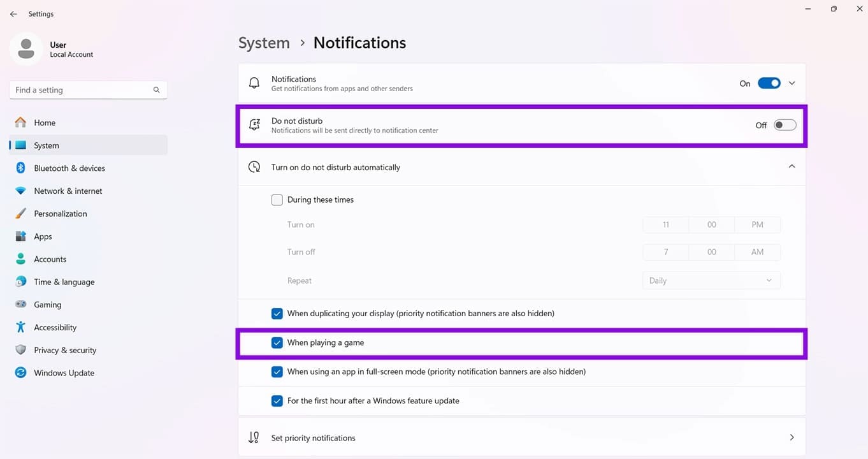Open Set priority notifications chevron arrow
Screen dimensions: 868x459
pos(792,437)
